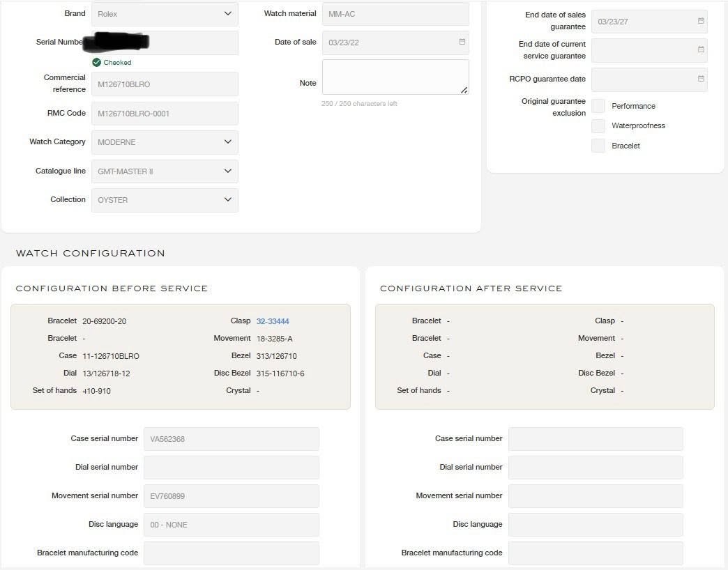The height and width of the screenshot is (570, 728).
Task: Check the Bracelet exclusion checkbox
Action: 598,146
